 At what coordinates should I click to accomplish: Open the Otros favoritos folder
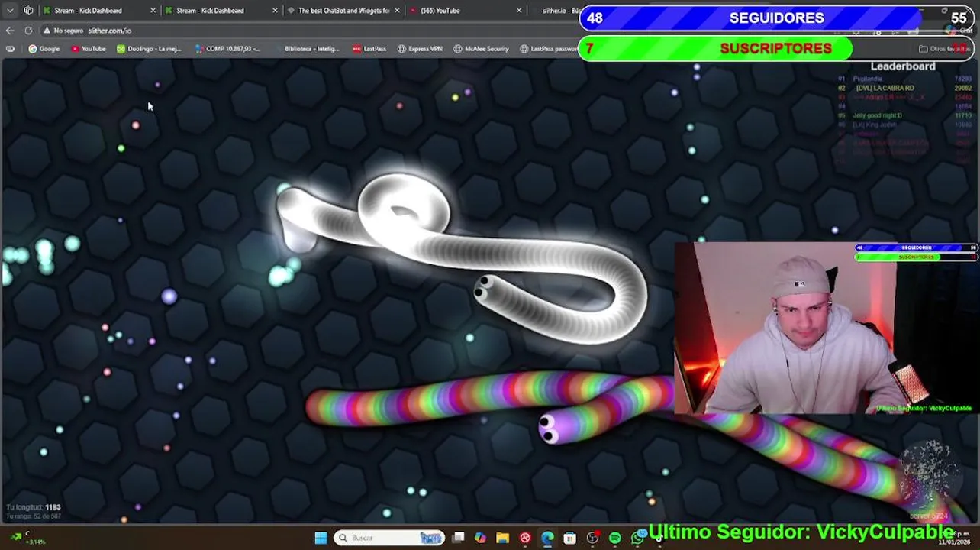point(945,49)
